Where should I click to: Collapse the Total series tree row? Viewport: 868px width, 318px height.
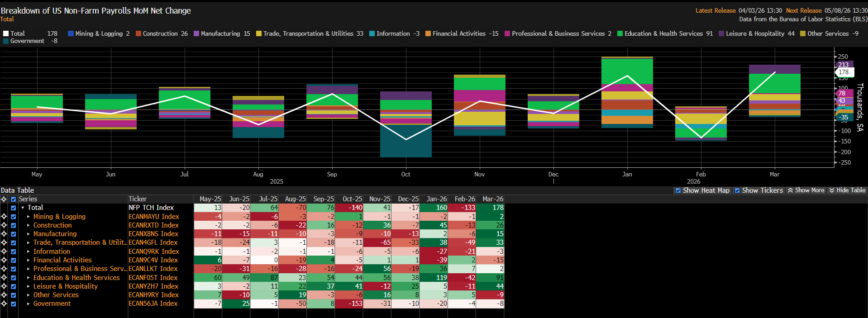click(x=23, y=208)
